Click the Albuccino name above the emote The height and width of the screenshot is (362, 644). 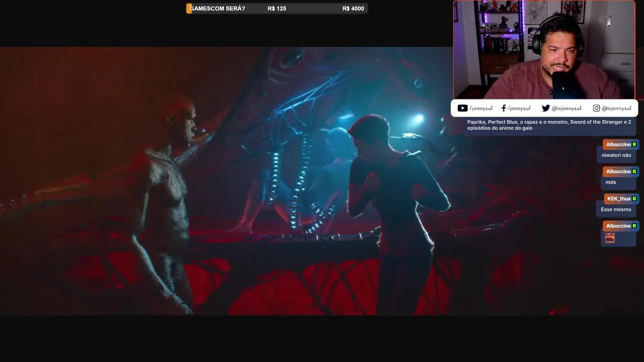pos(618,226)
